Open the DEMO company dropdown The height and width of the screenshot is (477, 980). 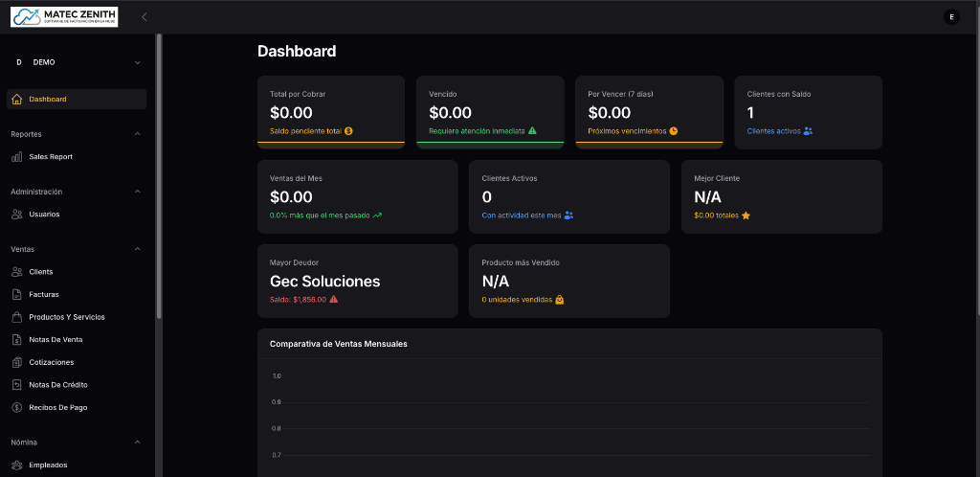(x=77, y=62)
